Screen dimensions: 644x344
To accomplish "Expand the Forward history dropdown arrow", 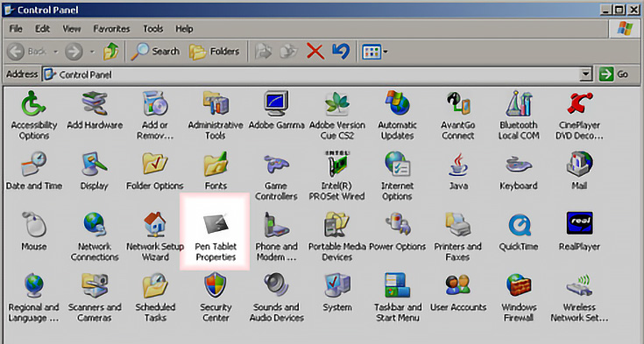I will [92, 52].
